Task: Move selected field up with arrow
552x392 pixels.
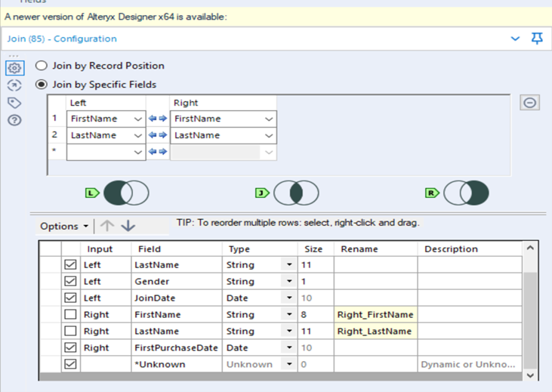Action: [108, 226]
